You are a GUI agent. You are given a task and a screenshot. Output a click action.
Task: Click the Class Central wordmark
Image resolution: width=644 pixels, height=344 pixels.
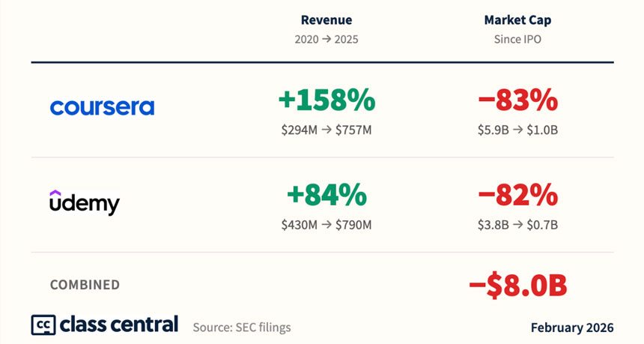[118, 325]
